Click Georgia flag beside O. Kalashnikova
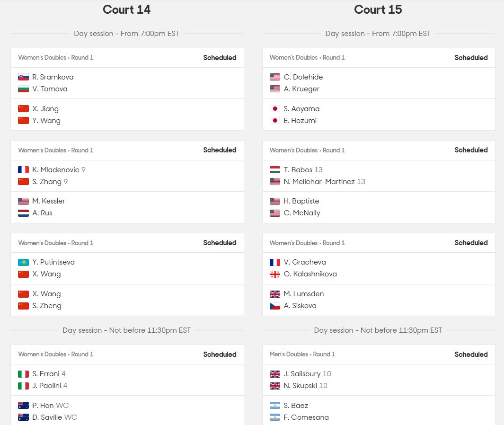 tap(275, 274)
